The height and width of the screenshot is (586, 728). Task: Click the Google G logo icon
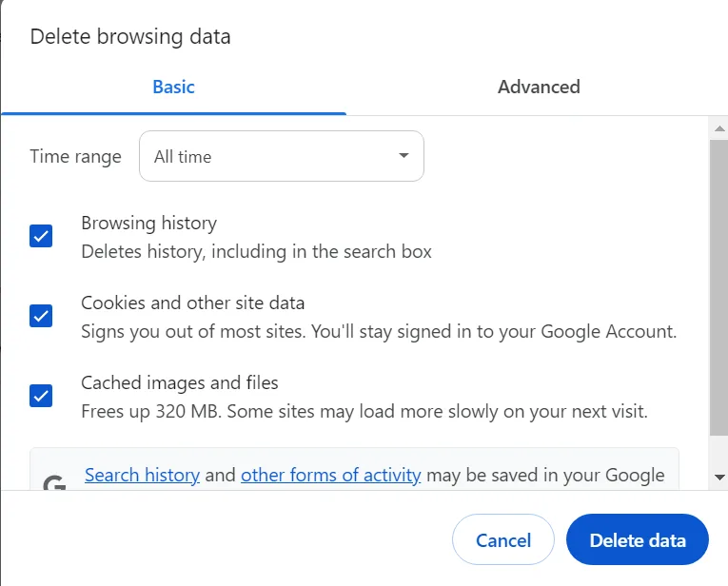(54, 483)
